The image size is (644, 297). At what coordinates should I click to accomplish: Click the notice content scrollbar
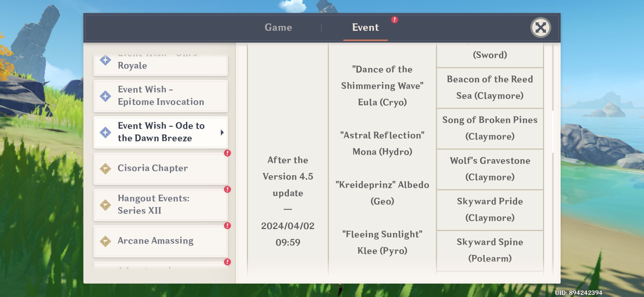(553, 132)
